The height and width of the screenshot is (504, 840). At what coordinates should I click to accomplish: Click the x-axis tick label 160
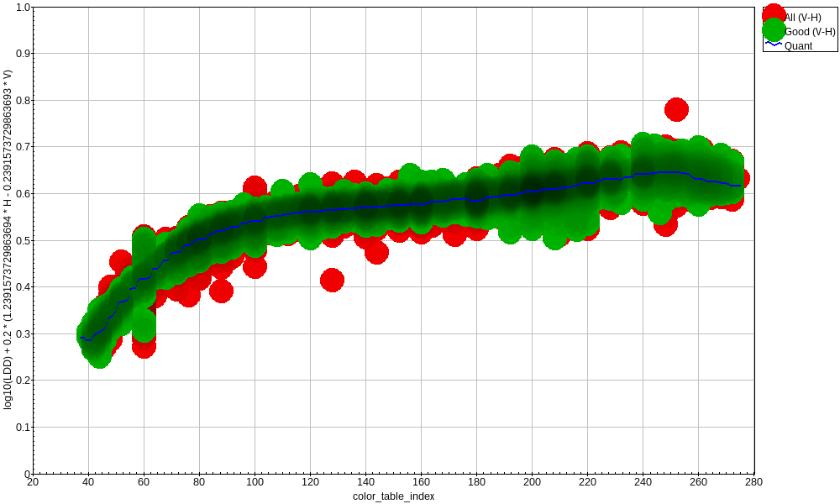[421, 482]
